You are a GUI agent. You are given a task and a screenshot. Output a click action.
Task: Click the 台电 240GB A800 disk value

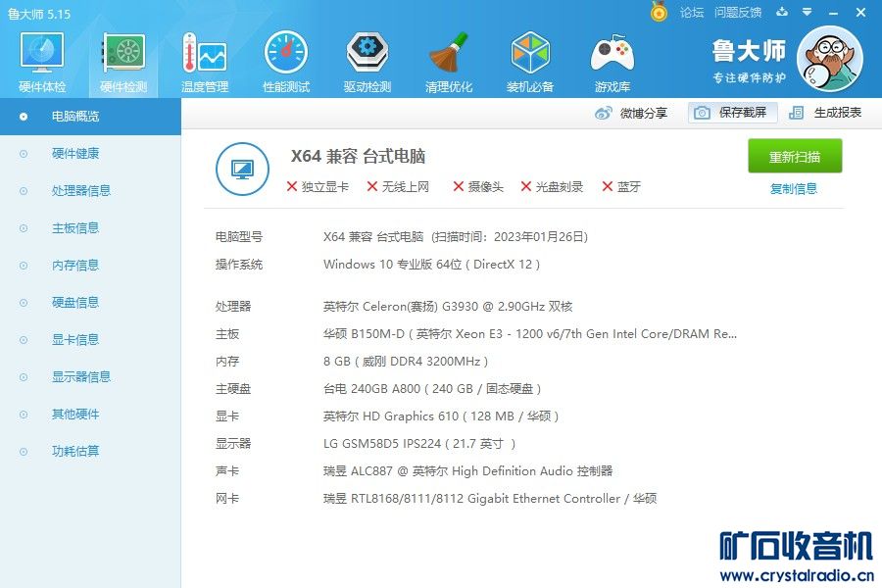pyautogui.click(x=432, y=389)
